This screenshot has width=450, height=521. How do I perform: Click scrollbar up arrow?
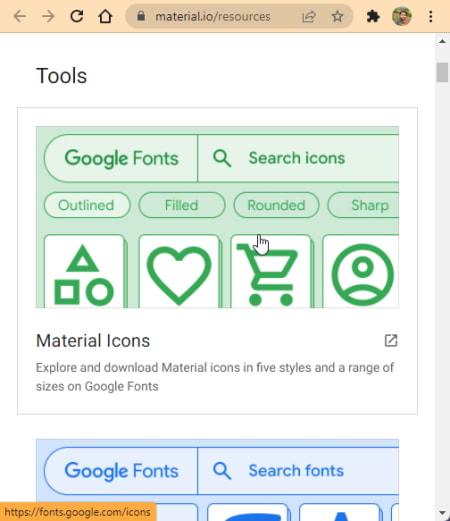point(442,41)
